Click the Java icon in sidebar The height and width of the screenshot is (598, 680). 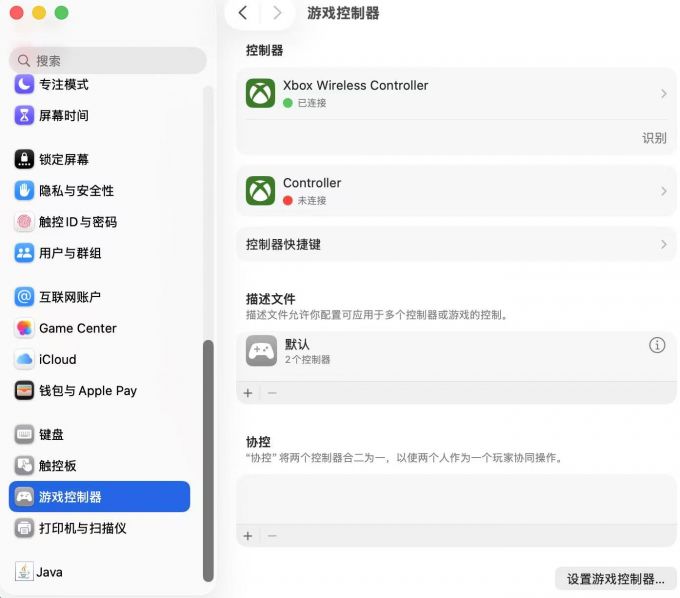pyautogui.click(x=24, y=572)
